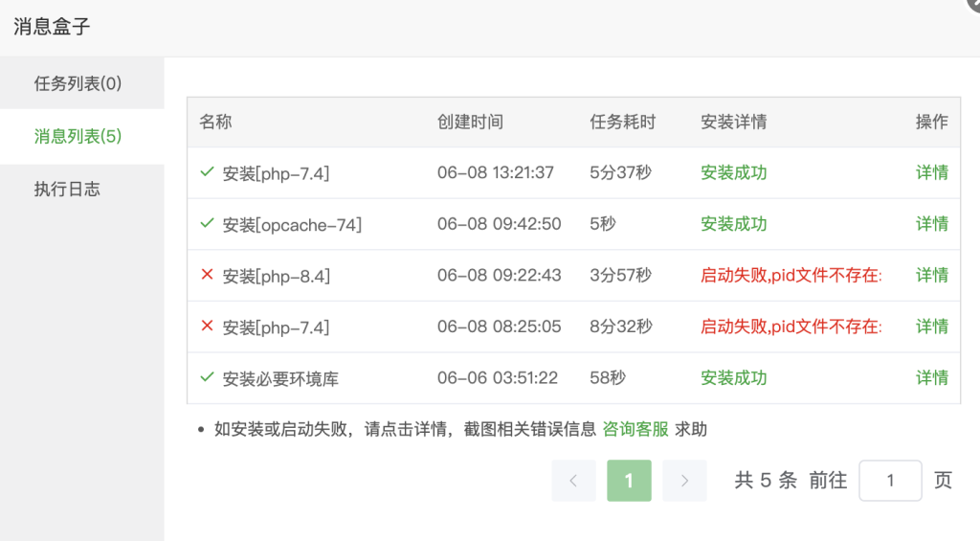Click the green checkmark beside 安装[php-7.4] success row
Screen dimensions: 980x541
207,172
